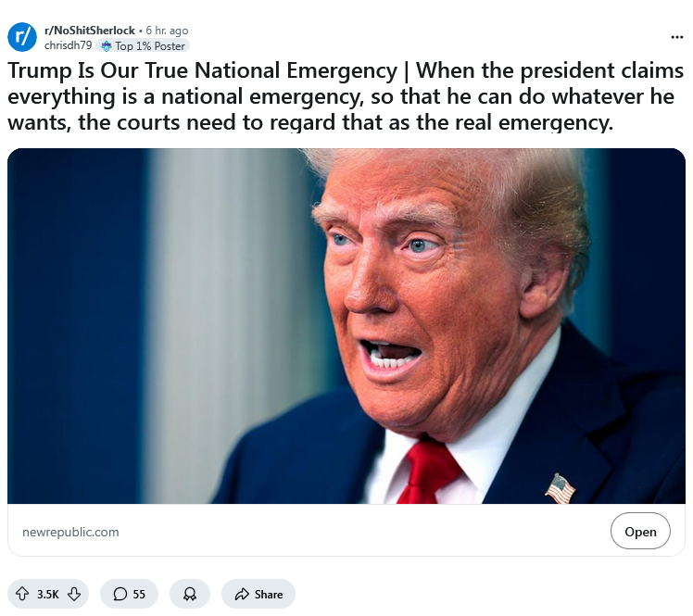This screenshot has width=693, height=616.
Task: Give an award using the ribbon icon
Action: click(190, 594)
